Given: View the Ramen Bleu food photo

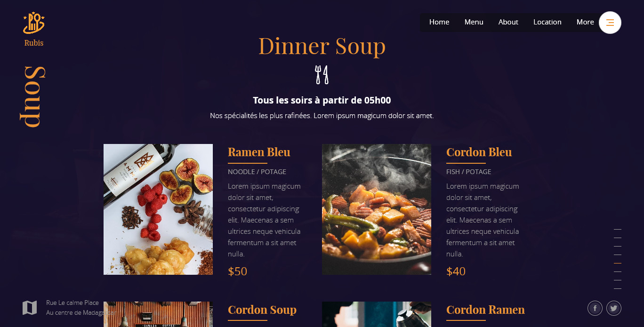Looking at the screenshot, I should tap(158, 209).
